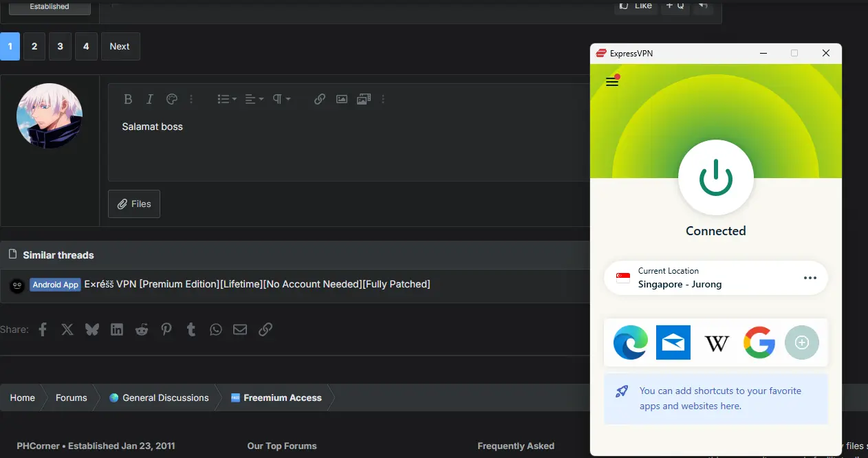Insert an image using the picture icon
868x458 pixels.
342,99
